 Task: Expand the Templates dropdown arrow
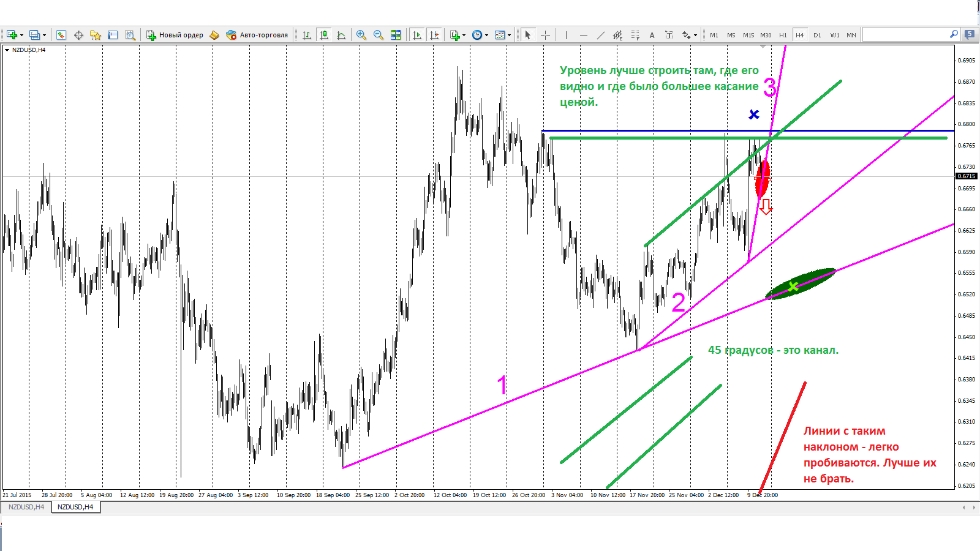[509, 35]
